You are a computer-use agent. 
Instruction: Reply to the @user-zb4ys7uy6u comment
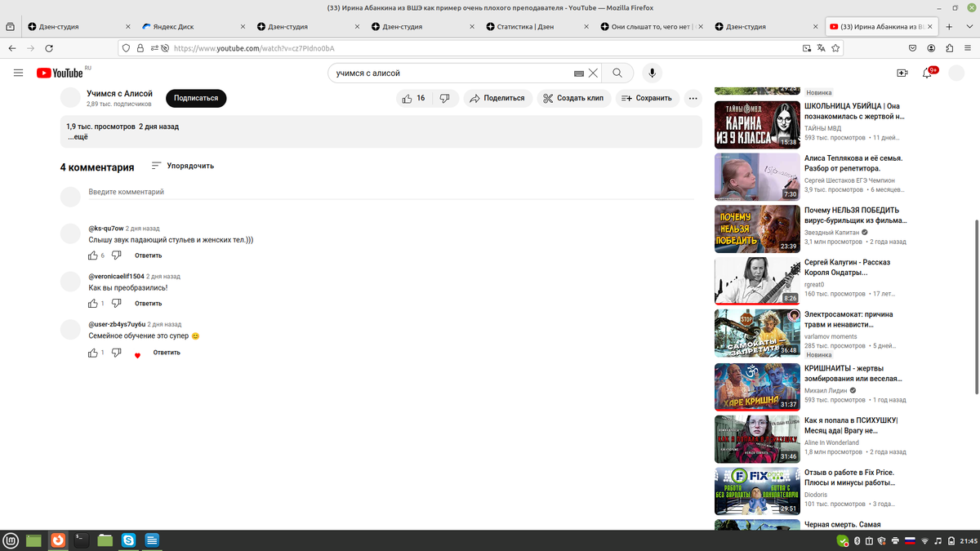[x=167, y=353]
